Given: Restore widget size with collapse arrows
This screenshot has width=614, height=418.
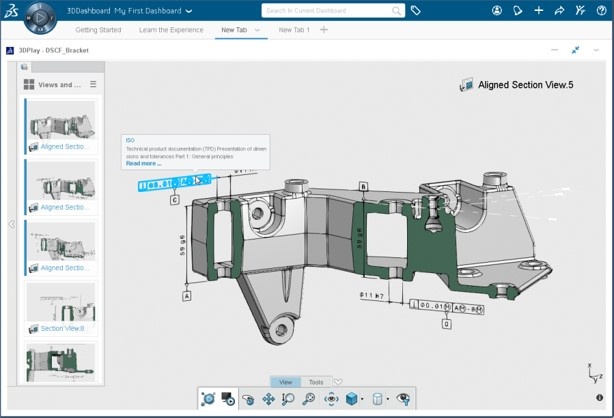Looking at the screenshot, I should click(x=575, y=50).
